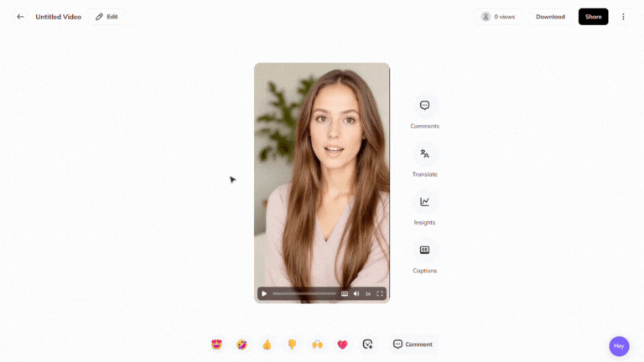
Task: Open the Insights chart icon
Action: [424, 202]
